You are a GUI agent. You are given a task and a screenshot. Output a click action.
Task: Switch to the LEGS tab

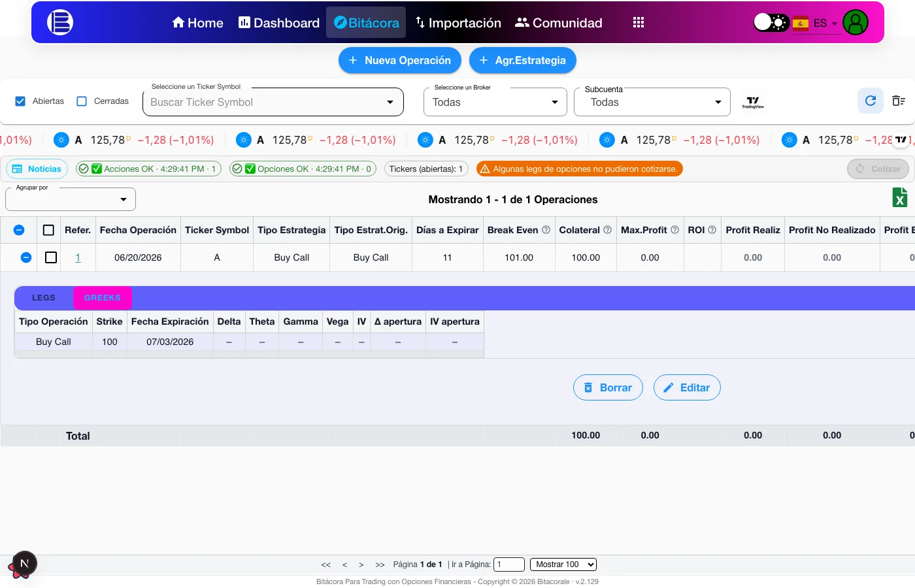pos(44,298)
